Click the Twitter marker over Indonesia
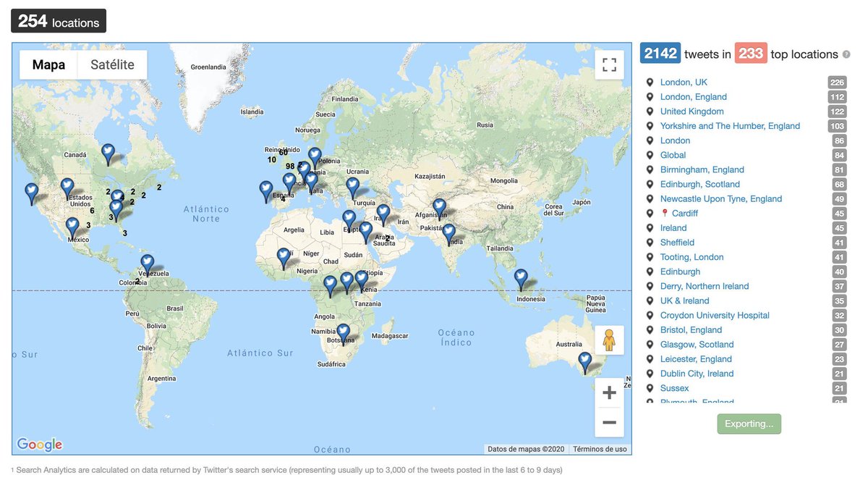 [x=521, y=279]
